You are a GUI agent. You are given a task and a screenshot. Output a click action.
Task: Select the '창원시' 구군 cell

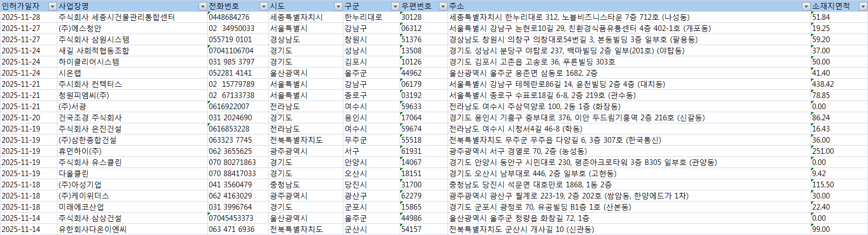point(372,40)
